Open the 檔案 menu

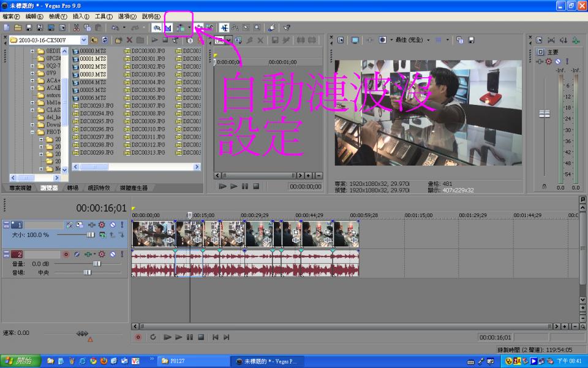pyautogui.click(x=11, y=17)
